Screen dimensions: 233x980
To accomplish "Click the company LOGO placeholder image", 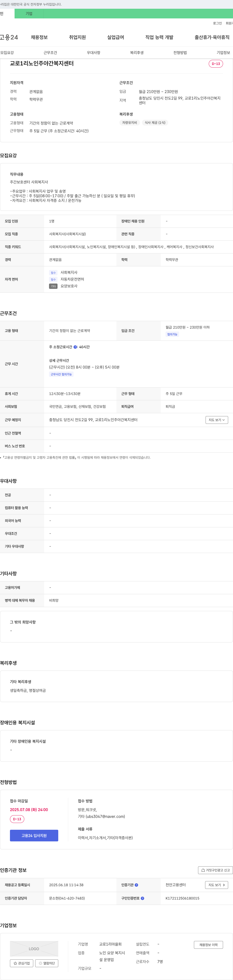I will (x=34, y=948).
